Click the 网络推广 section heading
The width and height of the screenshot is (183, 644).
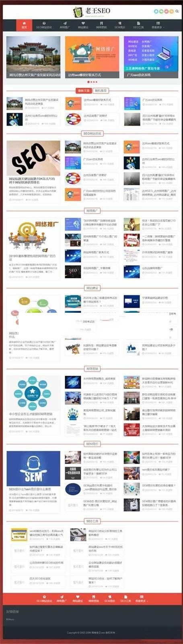(92, 211)
